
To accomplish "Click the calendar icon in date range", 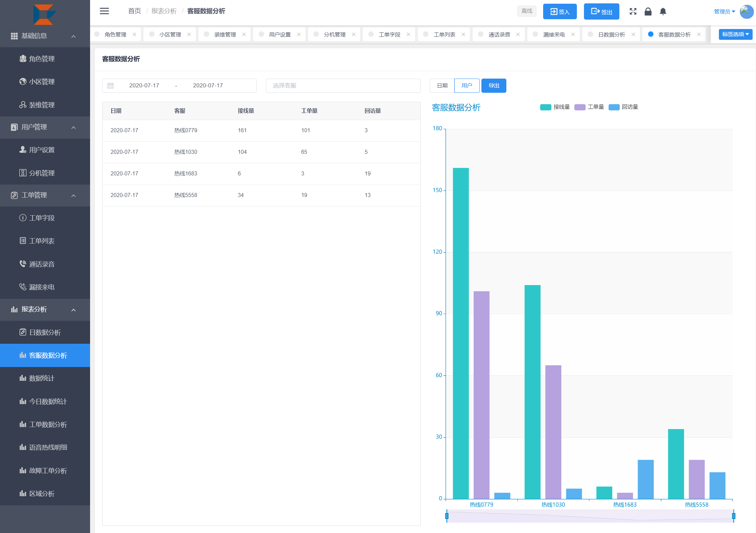I will [x=110, y=86].
